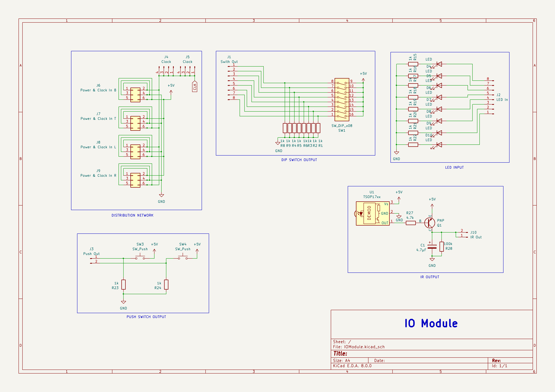Click the PUSH SWITCH OUTPUT caption

click(x=146, y=317)
